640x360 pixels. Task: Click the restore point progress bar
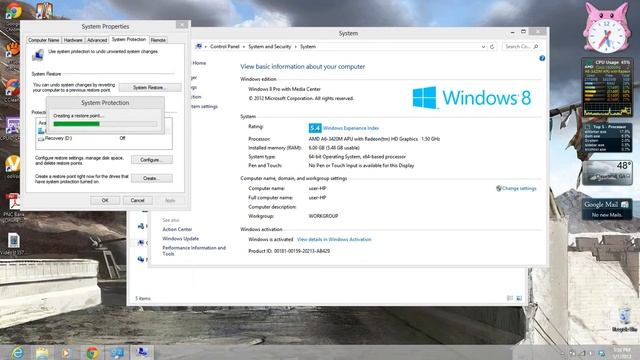105,124
